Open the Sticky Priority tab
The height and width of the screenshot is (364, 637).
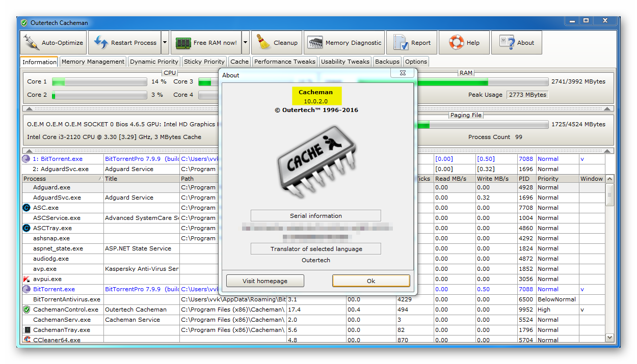point(204,62)
